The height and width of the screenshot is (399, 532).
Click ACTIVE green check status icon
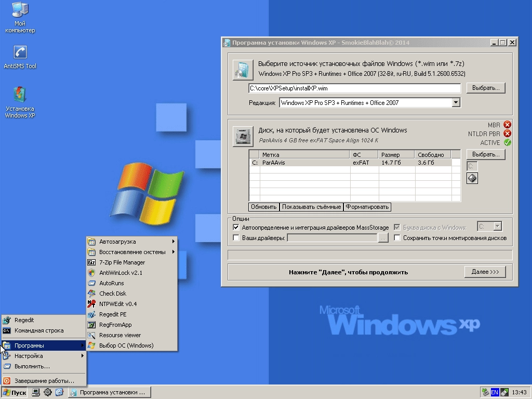pyautogui.click(x=507, y=142)
